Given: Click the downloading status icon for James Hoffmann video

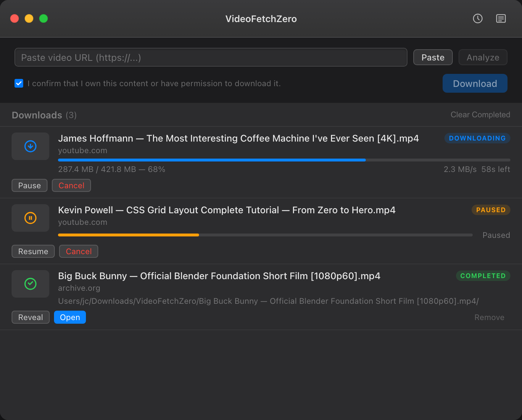Looking at the screenshot, I should point(30,146).
